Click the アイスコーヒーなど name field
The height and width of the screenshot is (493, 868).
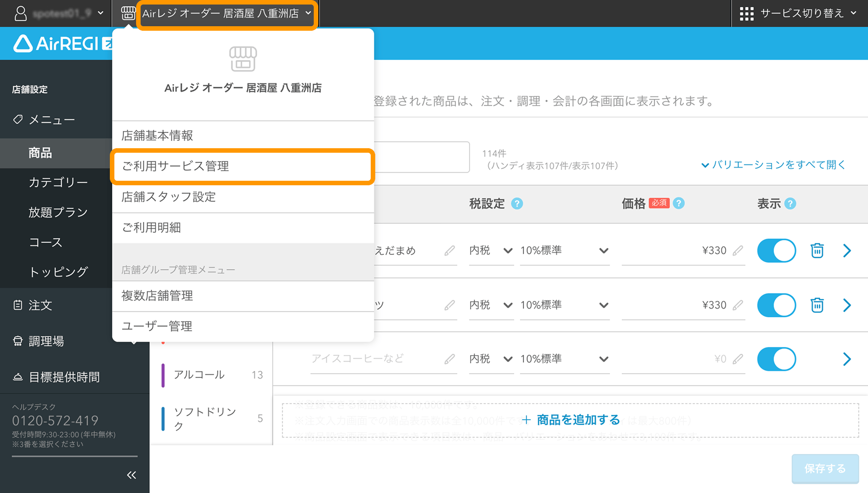383,359
